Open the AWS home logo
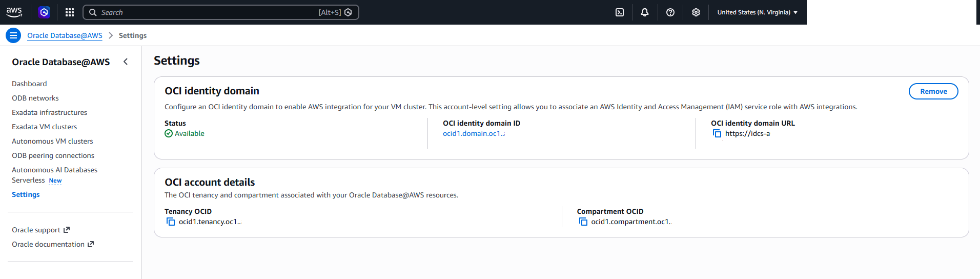Image resolution: width=980 pixels, height=279 pixels. coord(14,12)
